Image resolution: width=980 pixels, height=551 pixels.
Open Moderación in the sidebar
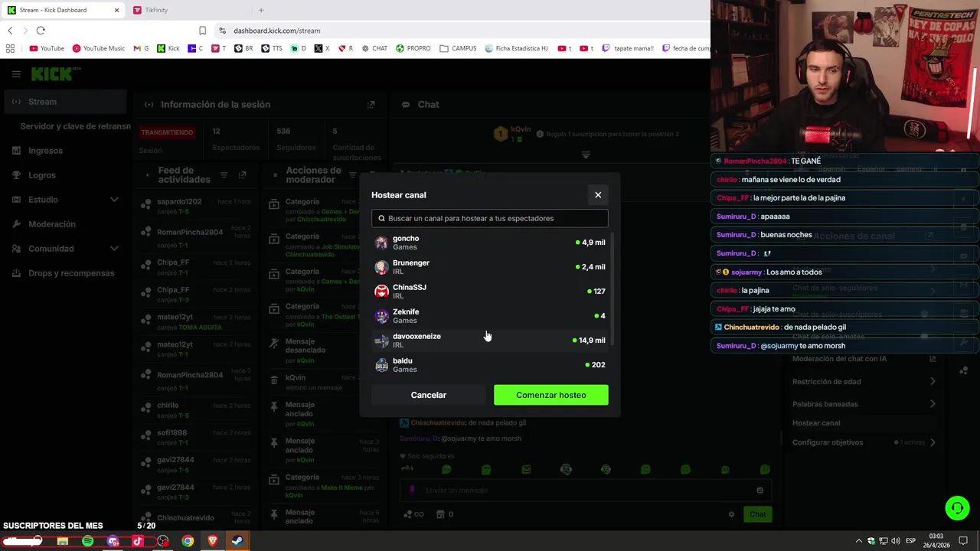coord(65,224)
